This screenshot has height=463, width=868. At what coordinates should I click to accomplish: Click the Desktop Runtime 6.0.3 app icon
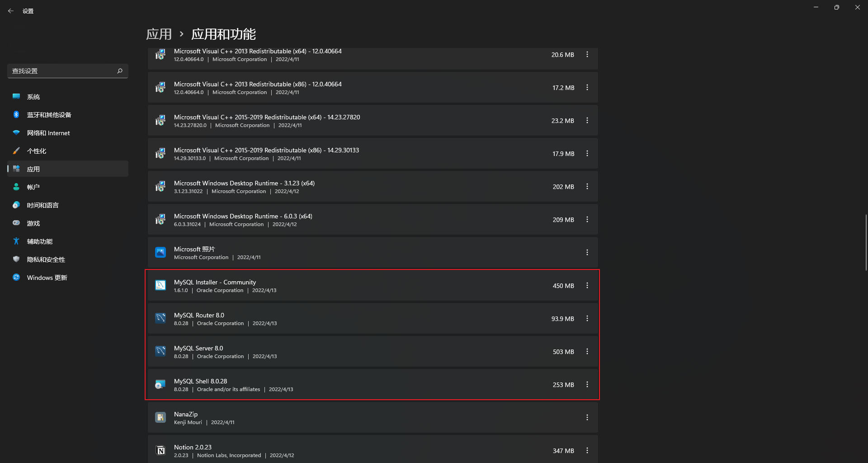point(160,220)
